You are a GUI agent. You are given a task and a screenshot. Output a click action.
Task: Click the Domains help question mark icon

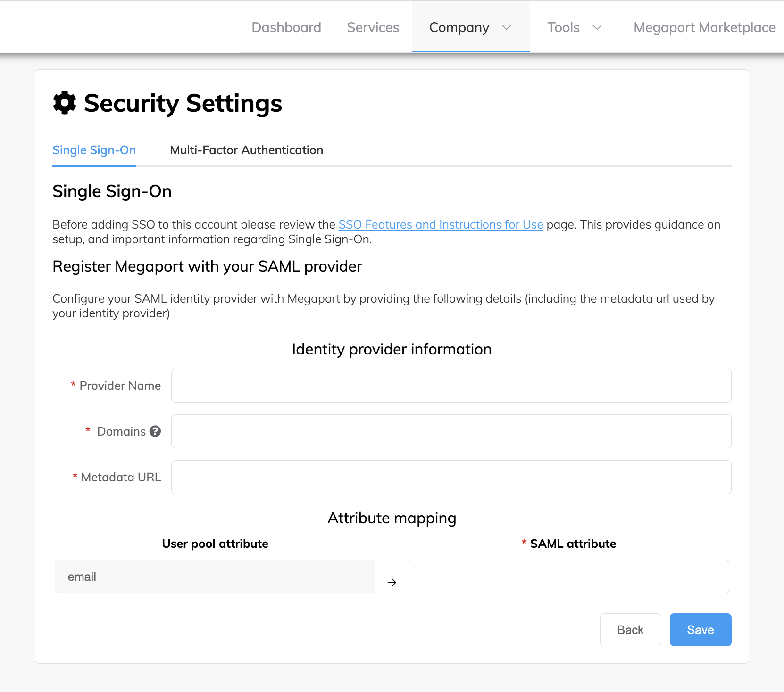155,431
